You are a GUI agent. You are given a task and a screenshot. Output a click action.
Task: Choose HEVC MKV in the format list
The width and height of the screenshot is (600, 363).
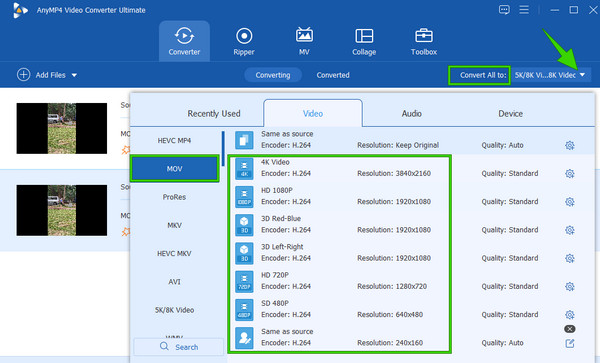174,253
